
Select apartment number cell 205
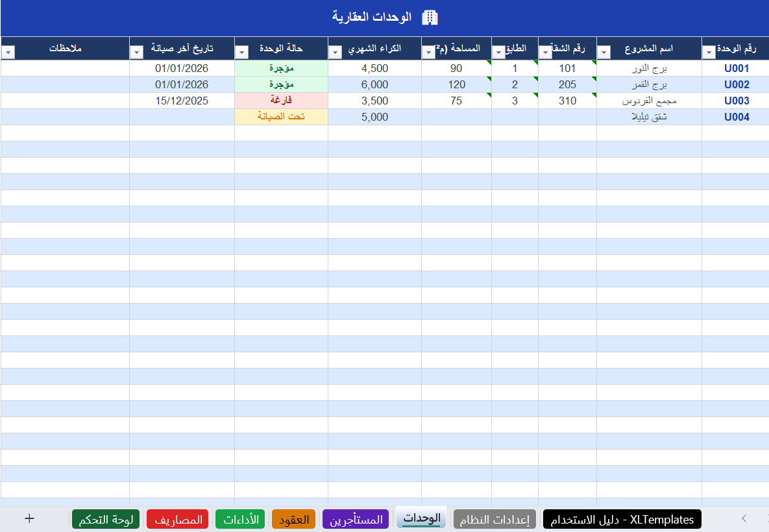point(567,84)
